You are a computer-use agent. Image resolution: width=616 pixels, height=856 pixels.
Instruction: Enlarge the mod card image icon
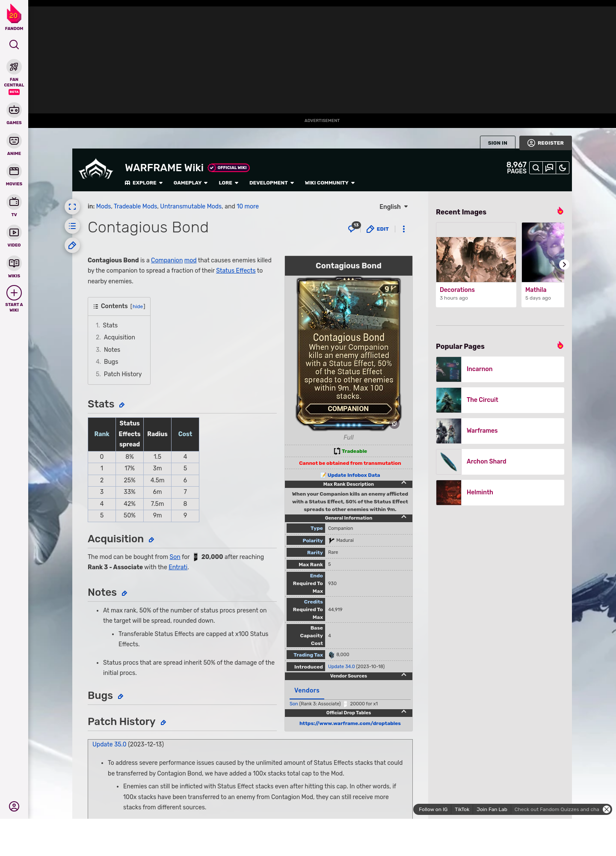[x=394, y=424]
